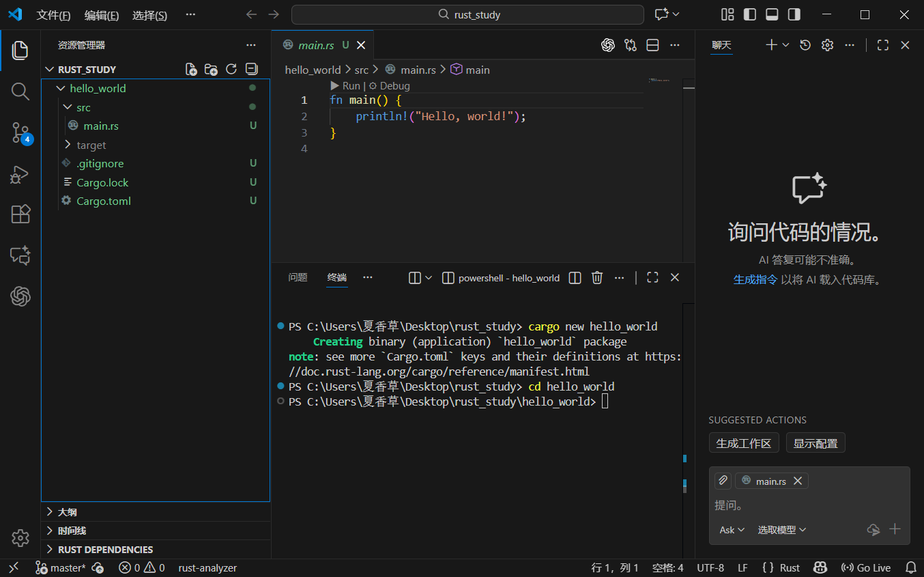Click the 生成指令 link
This screenshot has width=924, height=577.
[755, 279]
